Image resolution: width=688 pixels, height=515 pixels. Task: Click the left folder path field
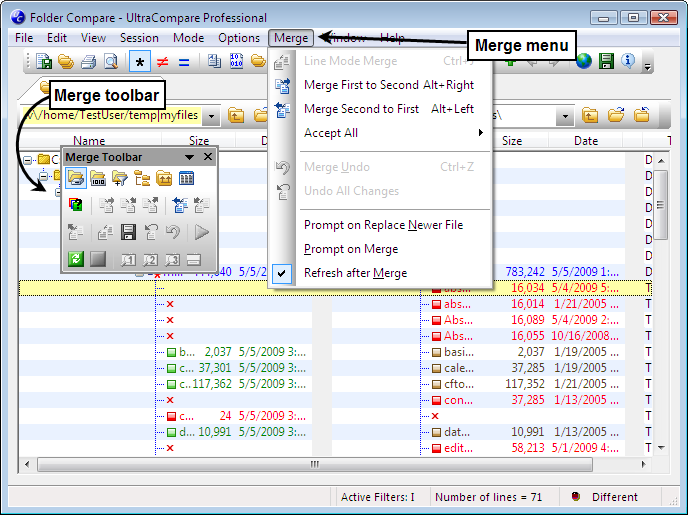pyautogui.click(x=112, y=116)
